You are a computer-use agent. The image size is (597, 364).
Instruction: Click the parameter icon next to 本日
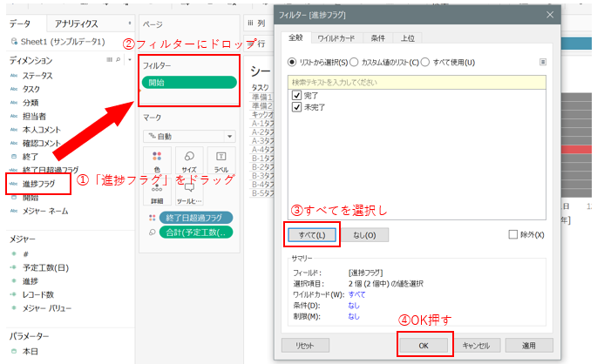click(x=14, y=352)
